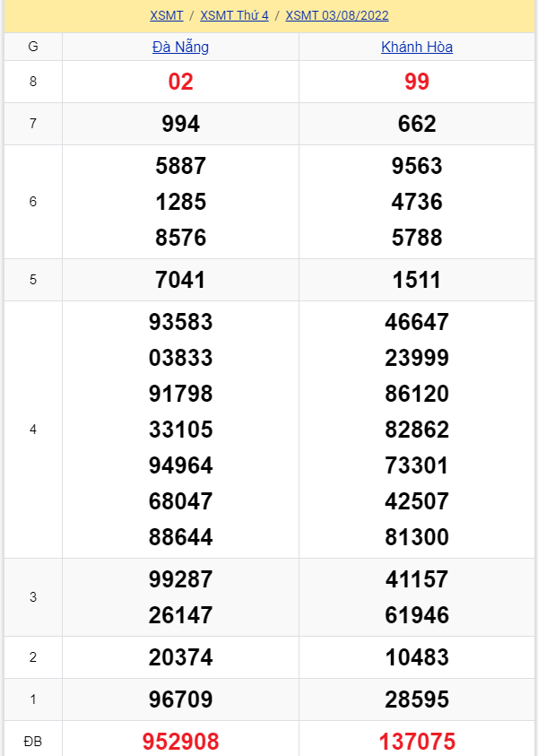Click Đà Nẵng special prize number 952908
Screen dimensions: 538x756
pyautogui.click(x=180, y=742)
